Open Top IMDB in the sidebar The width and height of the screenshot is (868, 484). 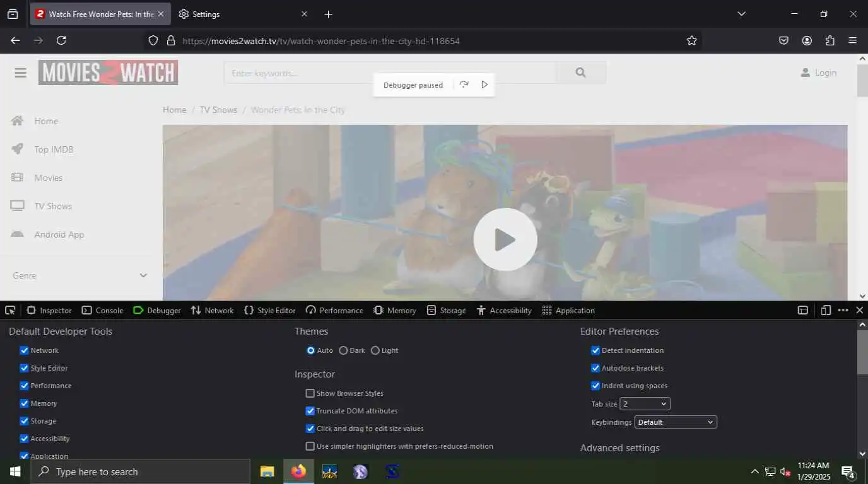tap(54, 149)
